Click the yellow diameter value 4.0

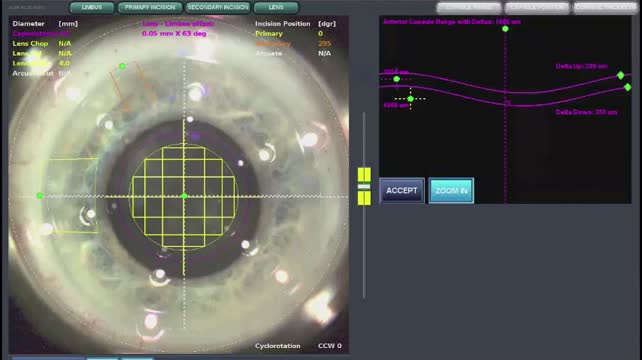point(64,63)
